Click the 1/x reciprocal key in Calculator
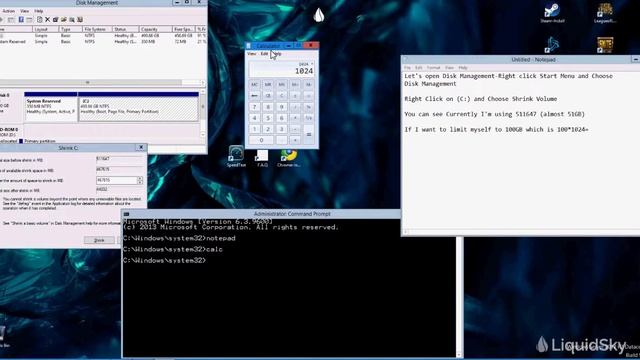This screenshot has height=360, width=640. click(309, 118)
